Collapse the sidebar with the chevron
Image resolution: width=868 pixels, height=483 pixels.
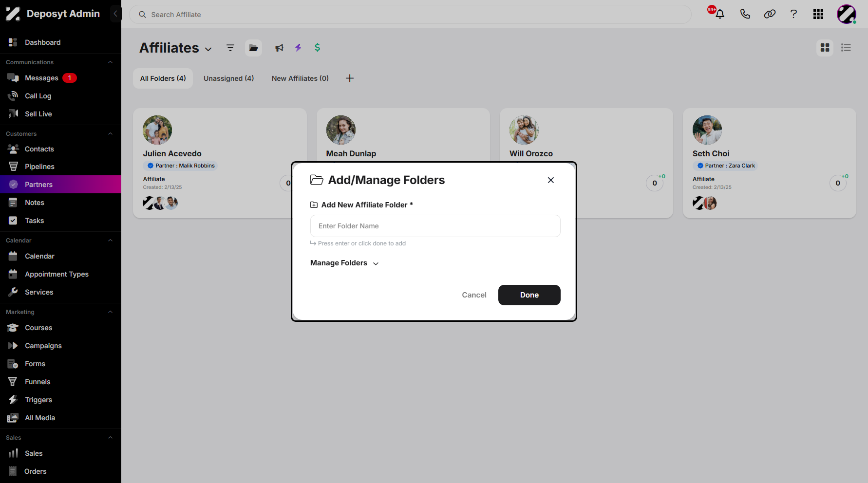point(115,14)
